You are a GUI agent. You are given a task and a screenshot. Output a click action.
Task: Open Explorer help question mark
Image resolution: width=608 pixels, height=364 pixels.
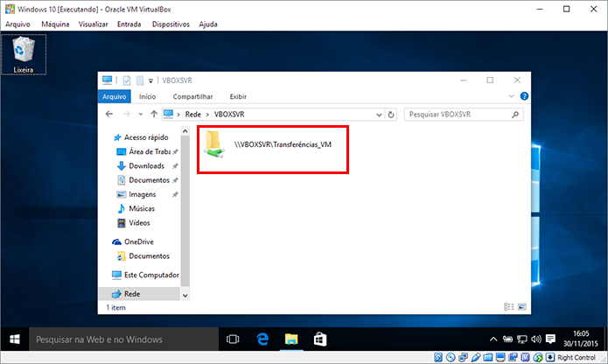click(524, 96)
